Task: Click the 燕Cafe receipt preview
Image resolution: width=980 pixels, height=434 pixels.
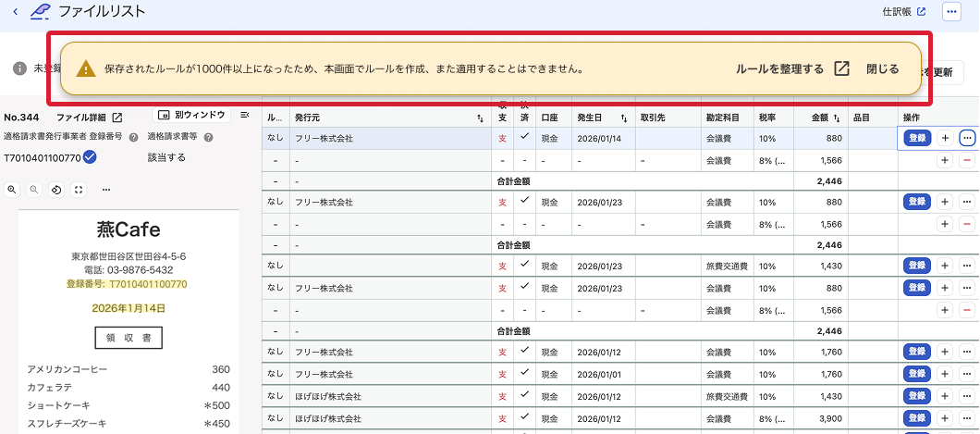Action: [129, 322]
